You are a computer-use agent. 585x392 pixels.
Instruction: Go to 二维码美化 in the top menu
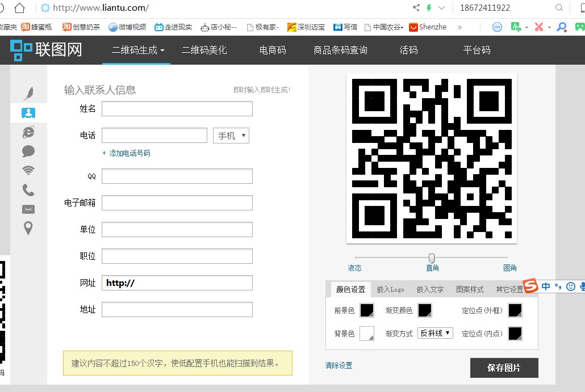click(x=204, y=50)
